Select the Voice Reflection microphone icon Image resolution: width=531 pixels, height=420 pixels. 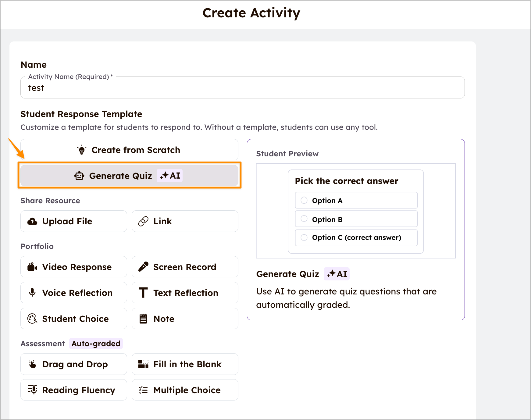[x=32, y=293]
